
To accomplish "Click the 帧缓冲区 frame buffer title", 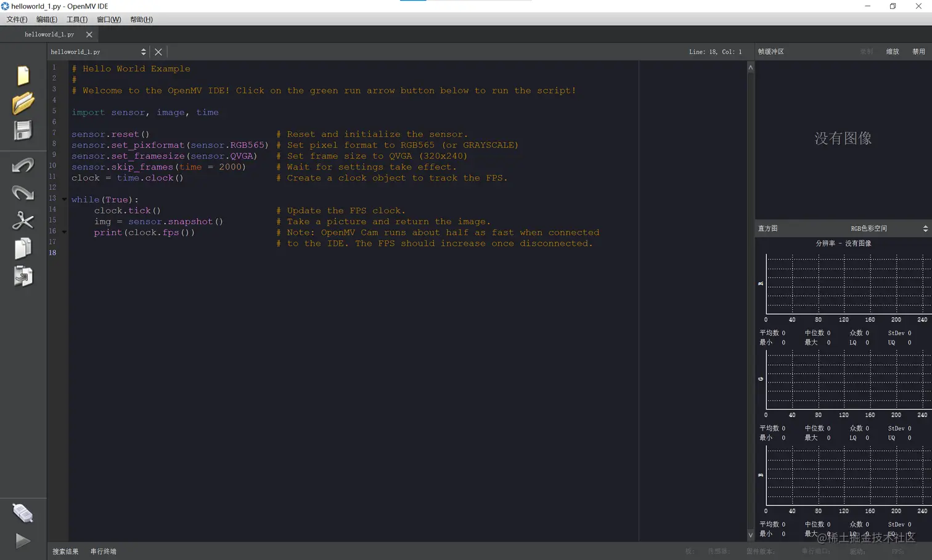I will point(771,52).
